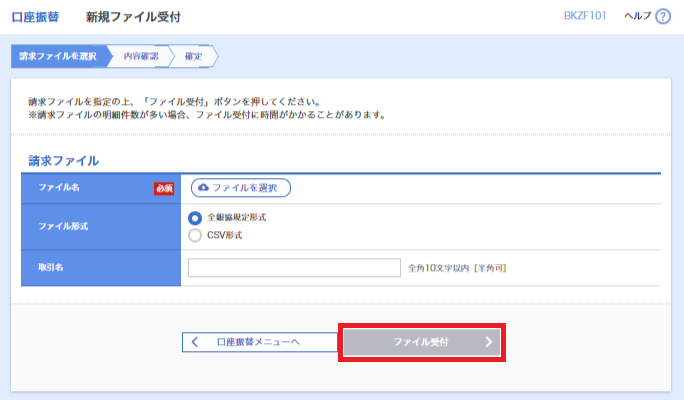Click the ファイル形式 row label
Viewport: 684px width, 400px height.
click(63, 226)
